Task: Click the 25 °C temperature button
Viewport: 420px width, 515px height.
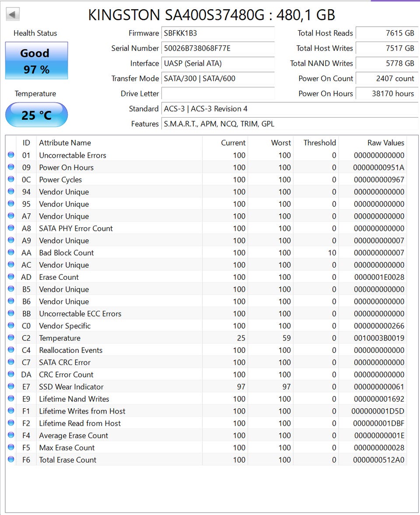Action: click(x=36, y=115)
